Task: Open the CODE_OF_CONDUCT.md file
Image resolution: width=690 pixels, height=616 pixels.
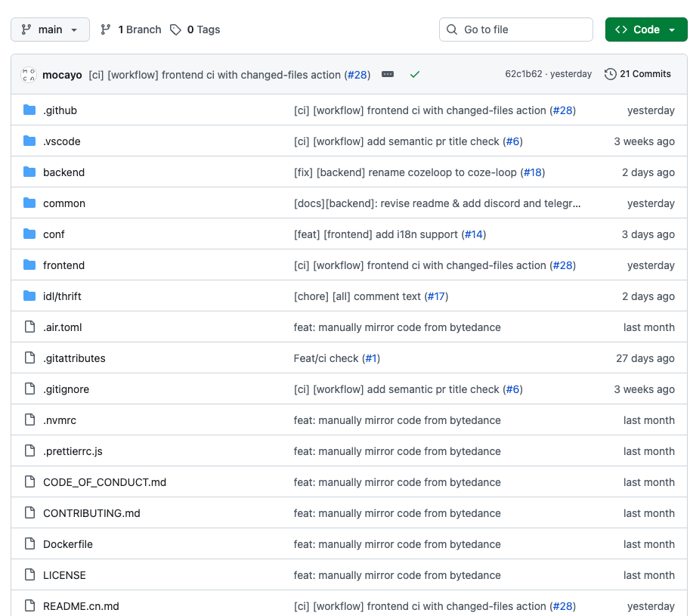Action: pyautogui.click(x=105, y=482)
